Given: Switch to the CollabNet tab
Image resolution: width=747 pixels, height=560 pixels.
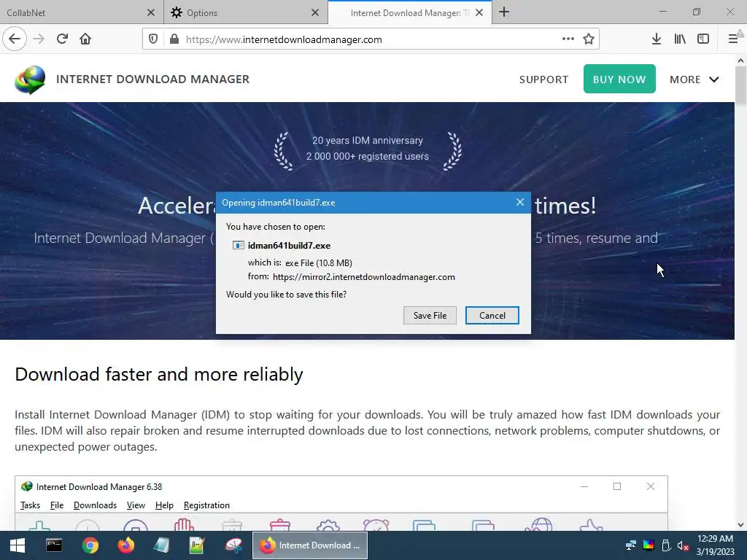Looking at the screenshot, I should coord(82,12).
